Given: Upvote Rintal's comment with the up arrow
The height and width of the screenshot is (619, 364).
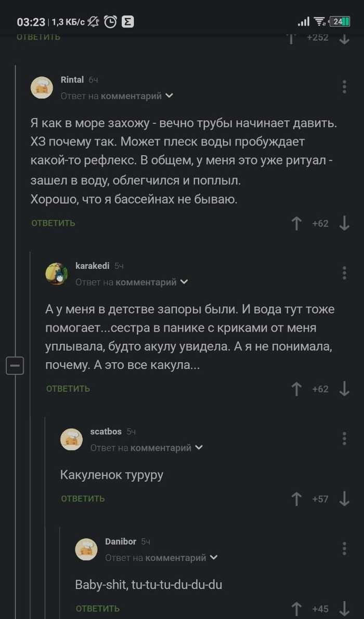Looking at the screenshot, I should point(296,223).
